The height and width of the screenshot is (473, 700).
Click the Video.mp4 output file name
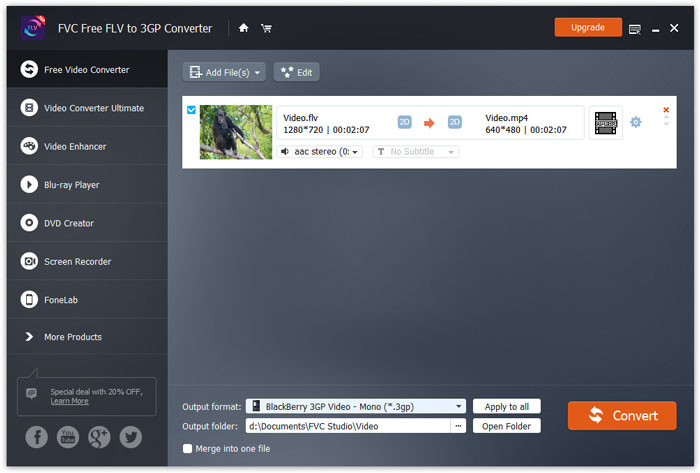coord(506,118)
